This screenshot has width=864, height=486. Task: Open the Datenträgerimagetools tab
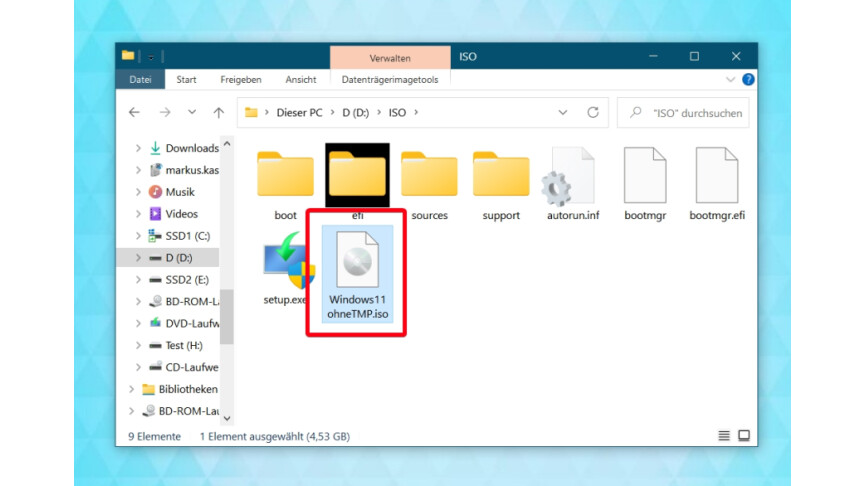click(x=390, y=79)
